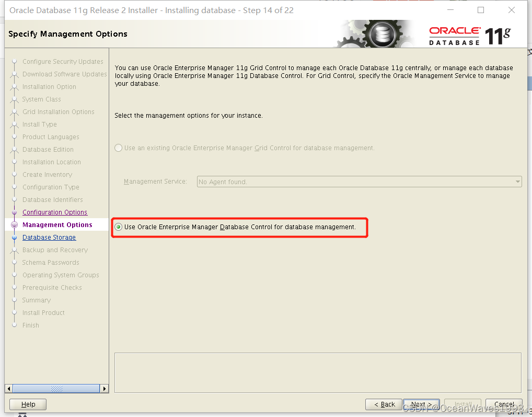Click Install Type step
Screen dimensions: 532x417
coord(39,125)
